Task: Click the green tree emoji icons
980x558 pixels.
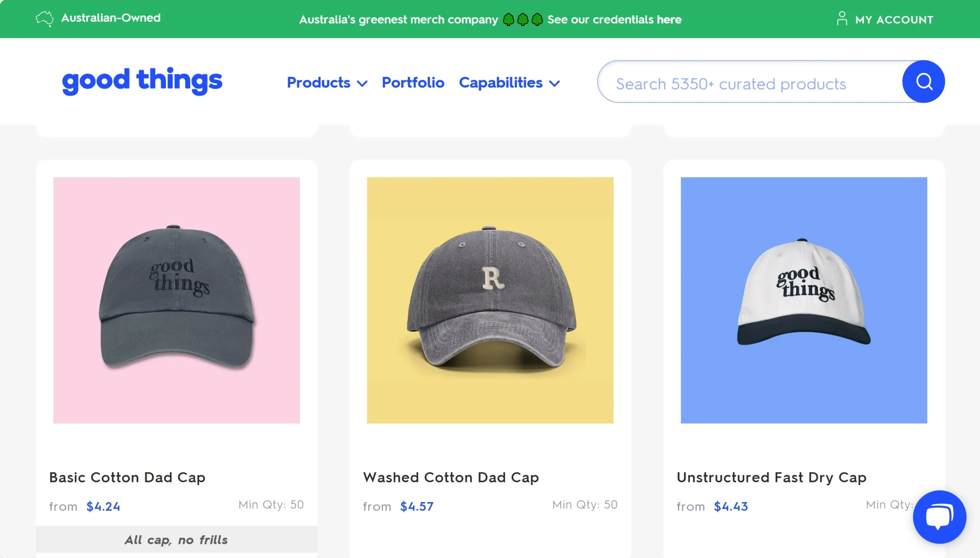Action: pyautogui.click(x=523, y=20)
